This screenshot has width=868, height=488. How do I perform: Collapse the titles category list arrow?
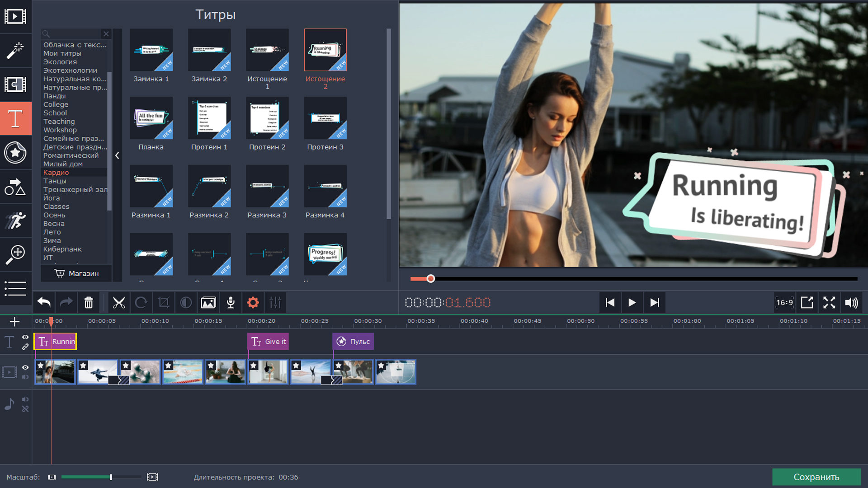click(117, 155)
